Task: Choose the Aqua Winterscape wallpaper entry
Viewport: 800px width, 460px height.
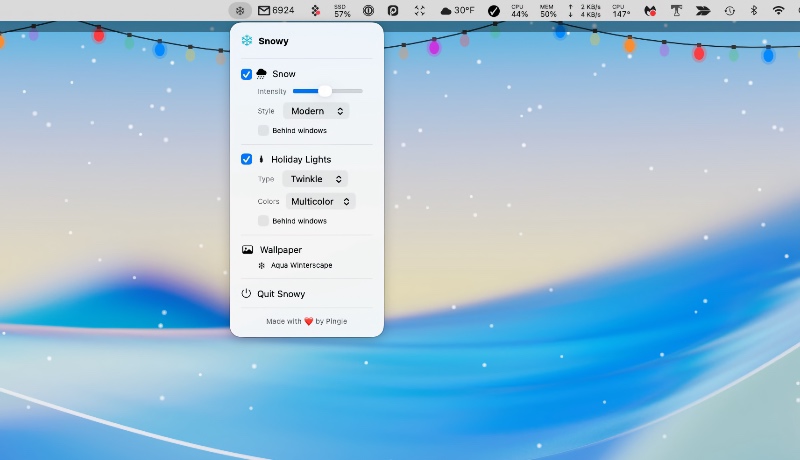Action: pos(301,266)
